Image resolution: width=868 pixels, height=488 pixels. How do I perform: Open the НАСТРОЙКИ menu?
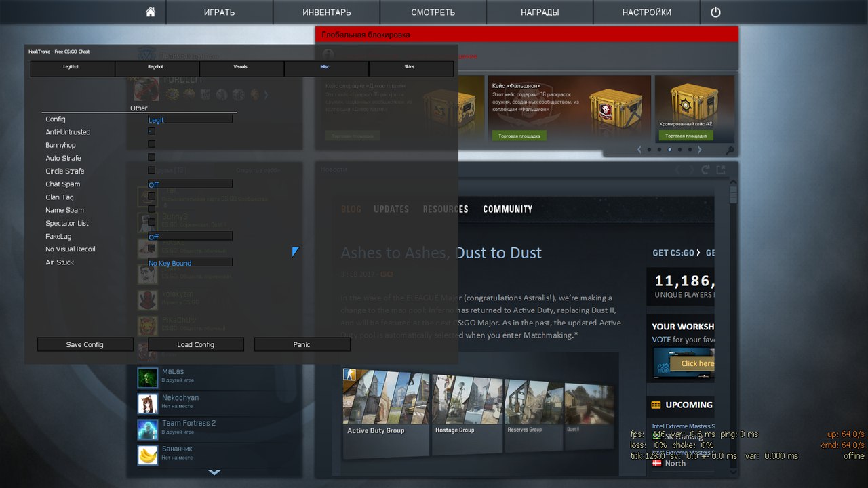pos(647,12)
